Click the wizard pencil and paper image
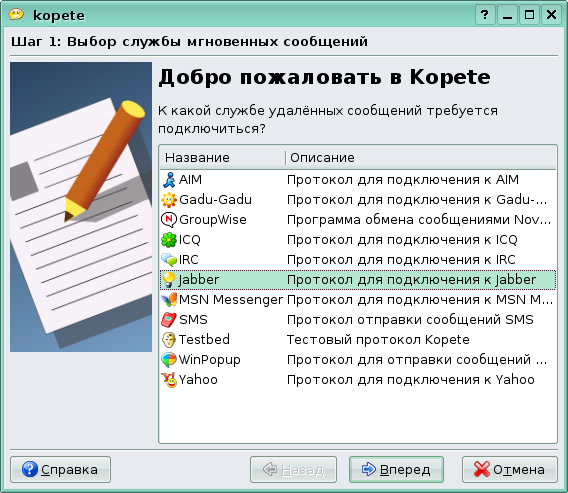This screenshot has width=568, height=493. (x=81, y=207)
